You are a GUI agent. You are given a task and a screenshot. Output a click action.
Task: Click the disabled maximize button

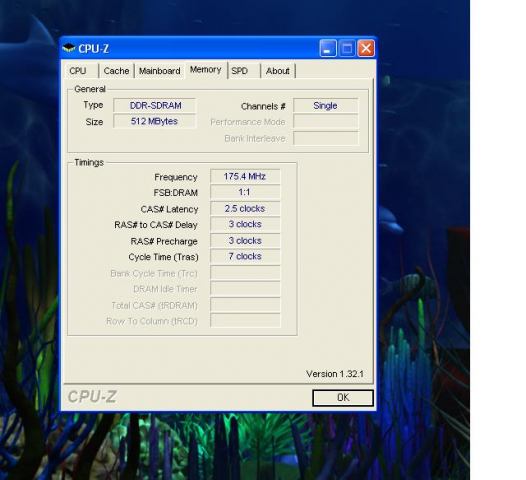(x=347, y=49)
